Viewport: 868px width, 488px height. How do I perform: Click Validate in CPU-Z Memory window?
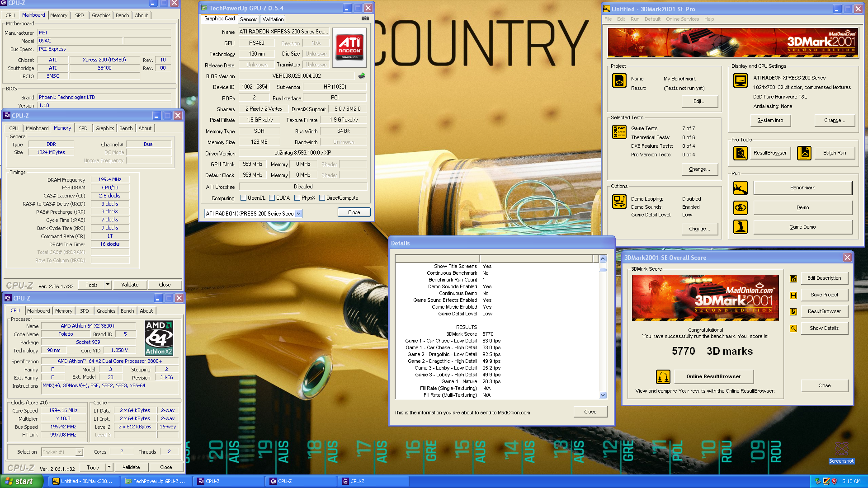click(x=130, y=285)
